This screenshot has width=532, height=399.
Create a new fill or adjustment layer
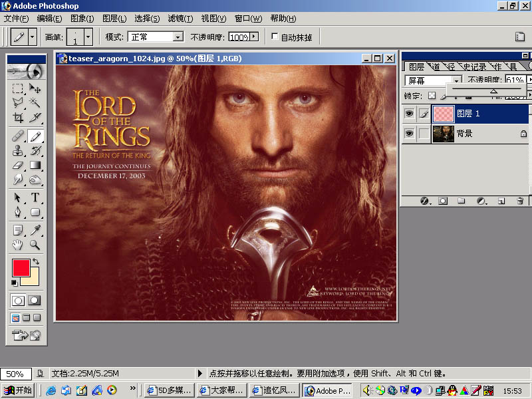(481, 201)
